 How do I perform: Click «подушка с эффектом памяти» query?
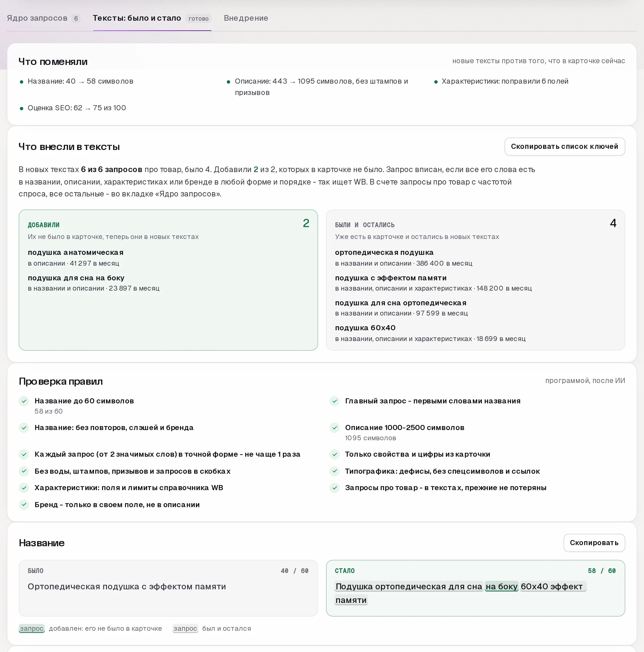coord(391,278)
